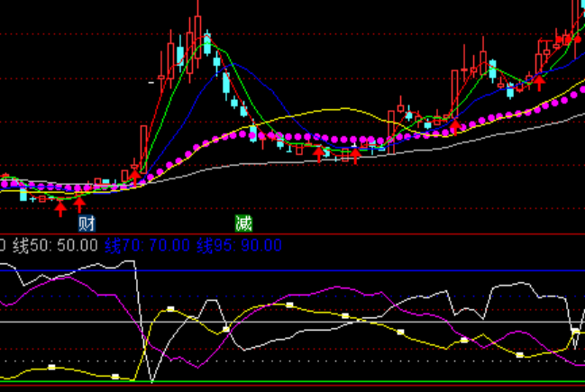Click red arrow directly above 财 marker
Viewport: 585px width, 392px height.
(79, 205)
